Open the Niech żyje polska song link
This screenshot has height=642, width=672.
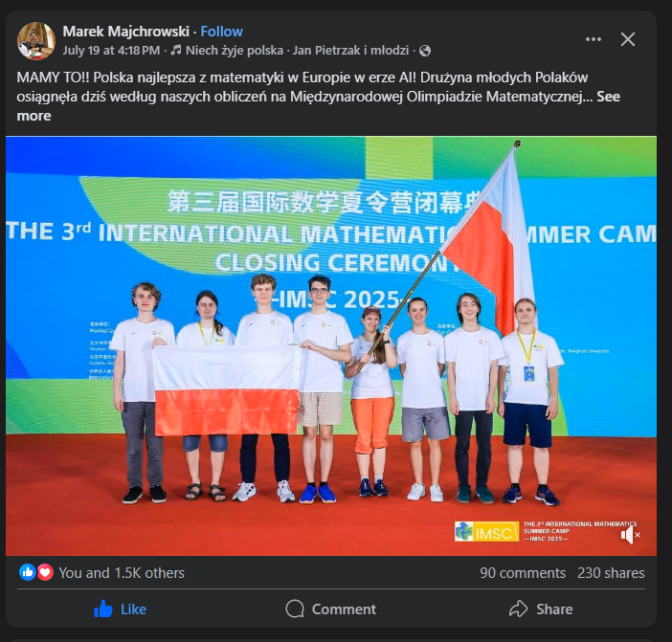[x=235, y=51]
